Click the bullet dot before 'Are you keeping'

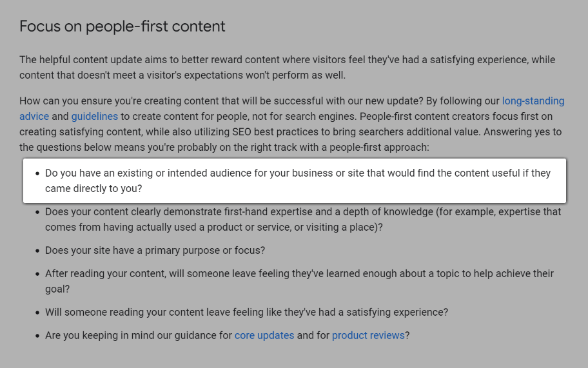pyautogui.click(x=36, y=336)
